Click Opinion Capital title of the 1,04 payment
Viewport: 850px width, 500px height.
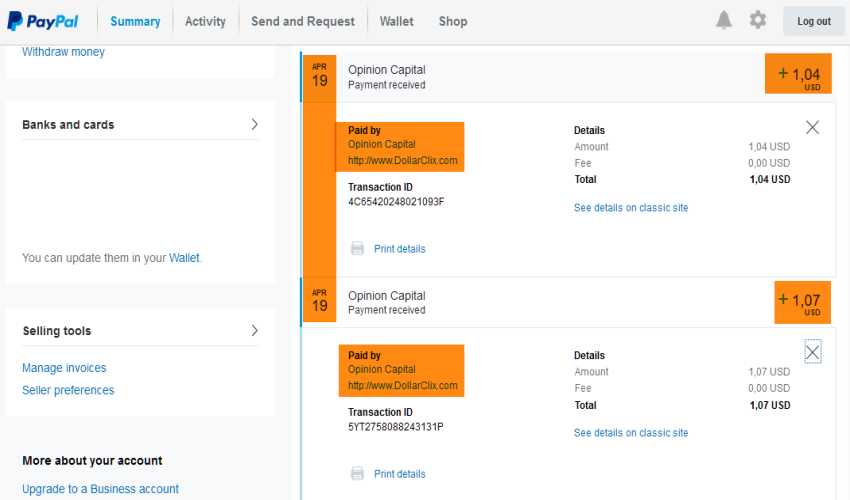coord(387,70)
